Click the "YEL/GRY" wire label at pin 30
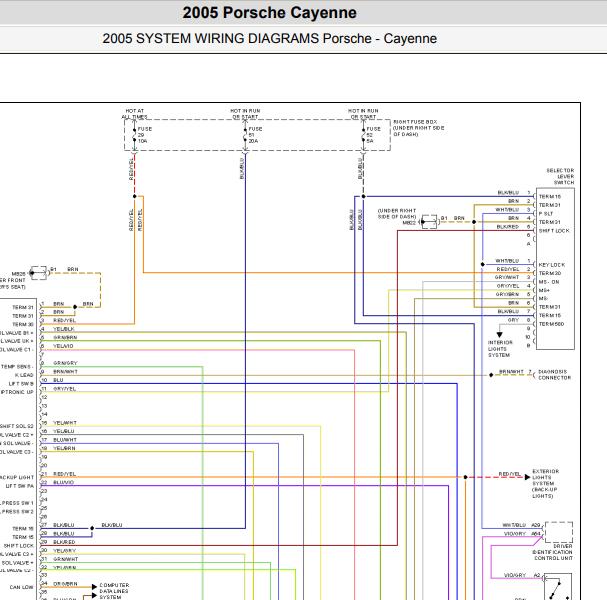The width and height of the screenshot is (607, 600). tap(64, 550)
